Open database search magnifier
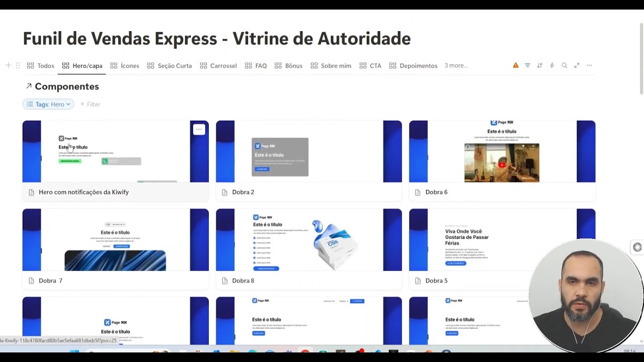This screenshot has height=362, width=644. [565, 65]
